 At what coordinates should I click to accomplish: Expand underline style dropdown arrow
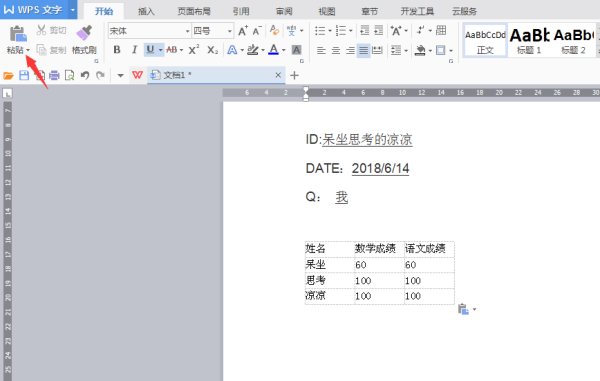[x=161, y=50]
